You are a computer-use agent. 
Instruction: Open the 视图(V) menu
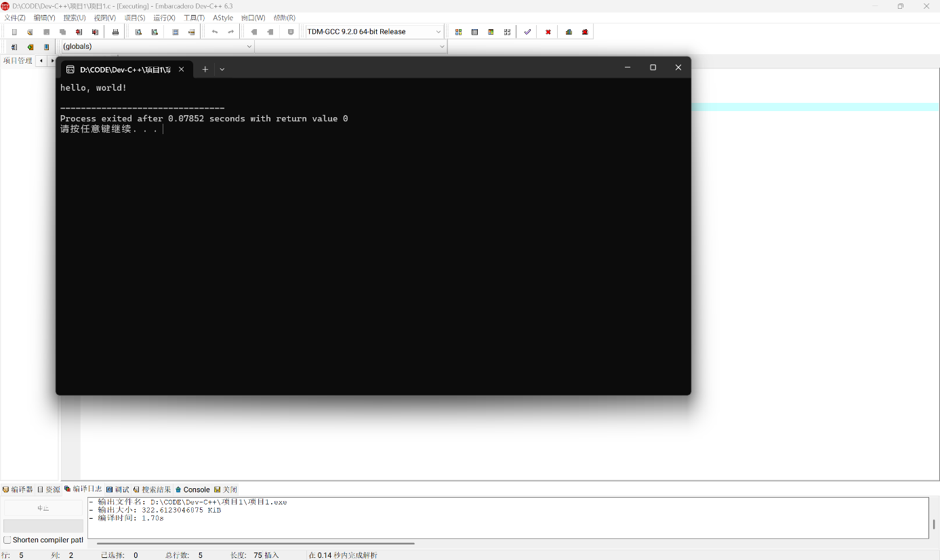(105, 18)
